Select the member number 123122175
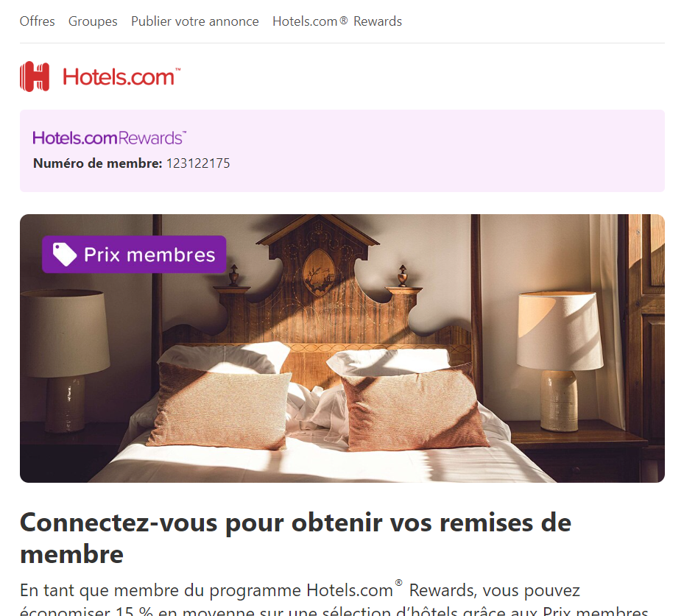Screen dimensions: 684x616 (x=198, y=163)
